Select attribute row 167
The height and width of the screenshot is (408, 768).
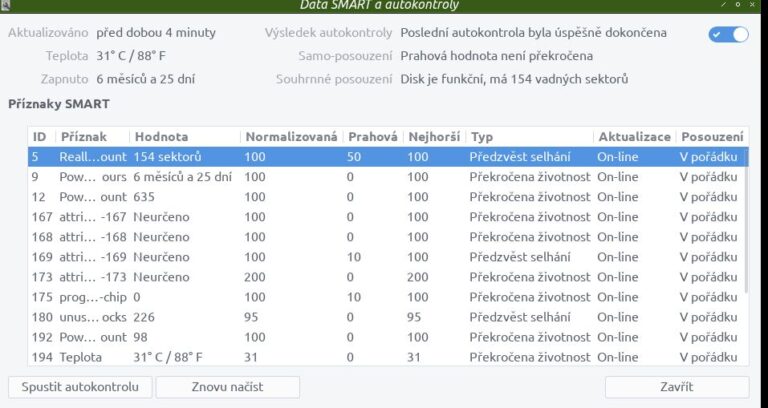[x=386, y=217]
